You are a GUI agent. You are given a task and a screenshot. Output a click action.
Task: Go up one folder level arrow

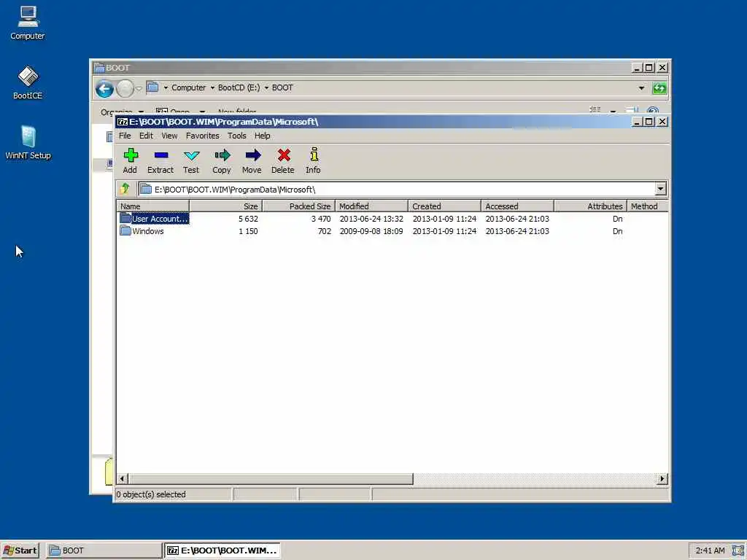click(125, 189)
